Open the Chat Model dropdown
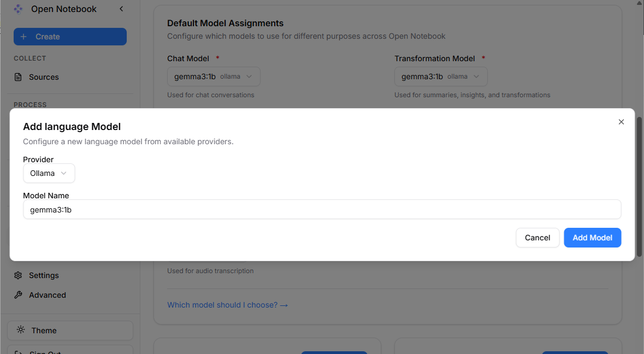This screenshot has height=354, width=644. 213,76
